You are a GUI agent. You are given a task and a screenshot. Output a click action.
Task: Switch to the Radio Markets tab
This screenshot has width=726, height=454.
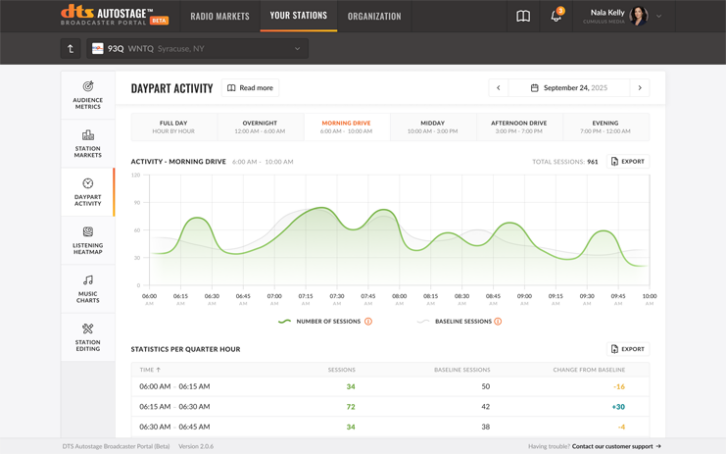pyautogui.click(x=220, y=16)
